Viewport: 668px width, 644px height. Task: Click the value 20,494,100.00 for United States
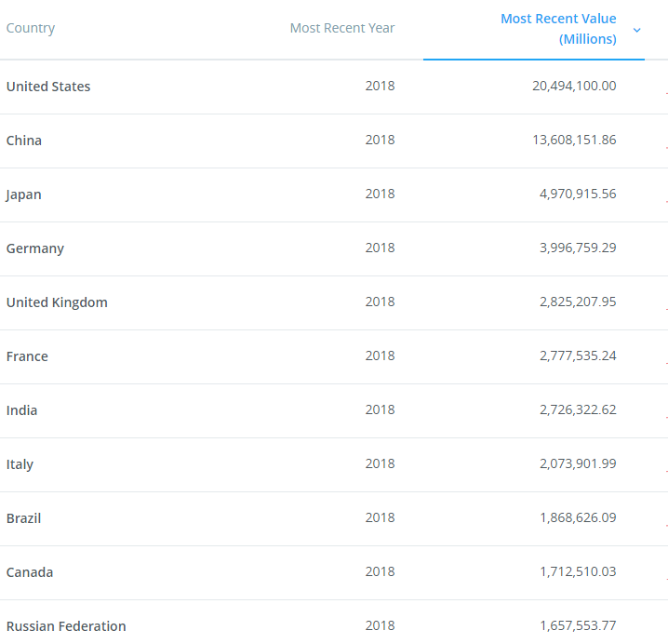(x=573, y=86)
